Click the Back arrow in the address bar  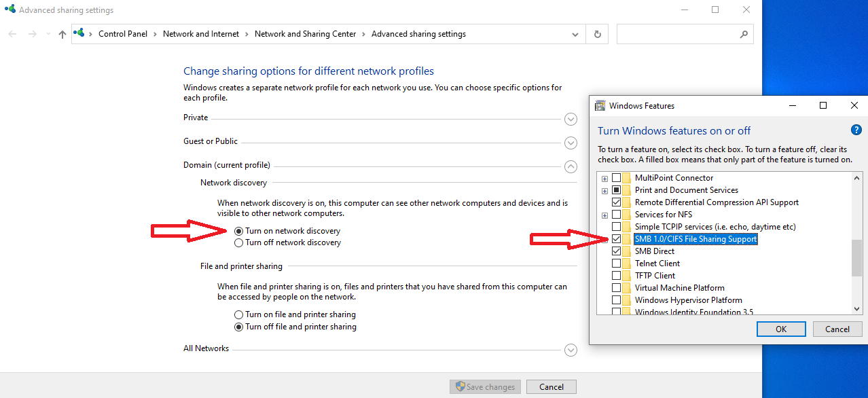[x=13, y=34]
